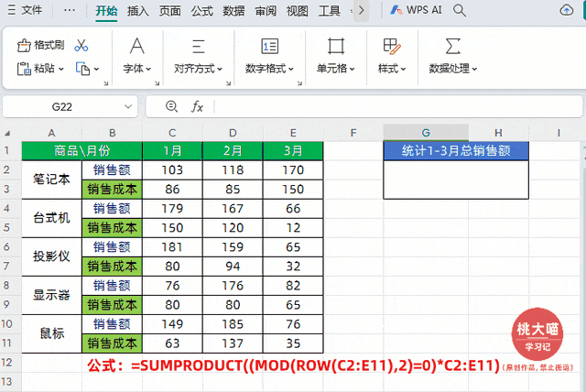Screen dimensions: 586x392
Task: Open alignment group dialog launcher
Action: click(x=228, y=83)
